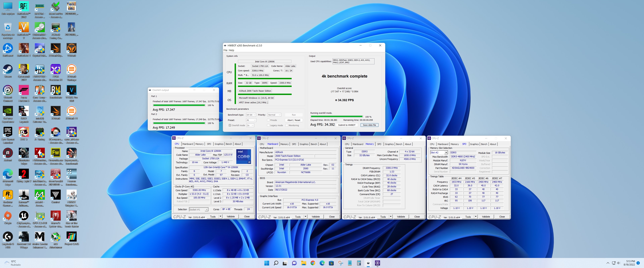
Task: Open the Preset 4k dropdown
Action: pos(251,120)
